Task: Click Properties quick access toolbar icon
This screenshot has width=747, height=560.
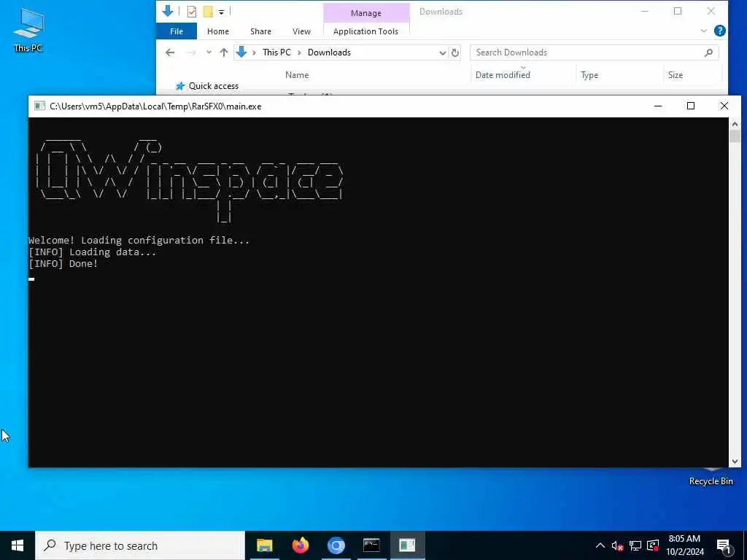Action: 192,12
